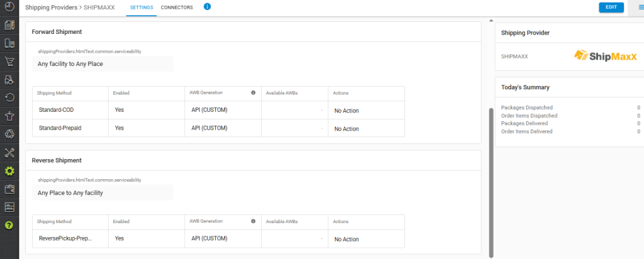Select the Settings tab
This screenshot has height=259, width=644.
pyautogui.click(x=140, y=8)
